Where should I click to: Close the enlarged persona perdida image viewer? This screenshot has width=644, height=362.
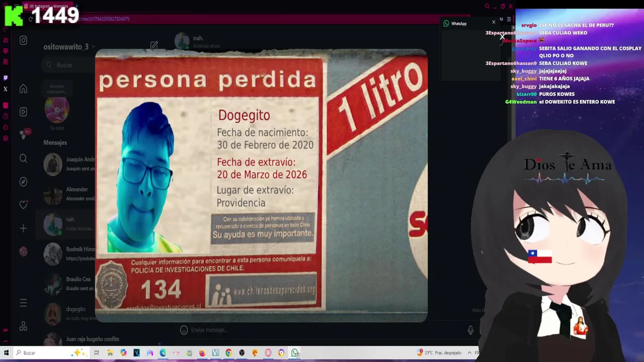click(502, 37)
